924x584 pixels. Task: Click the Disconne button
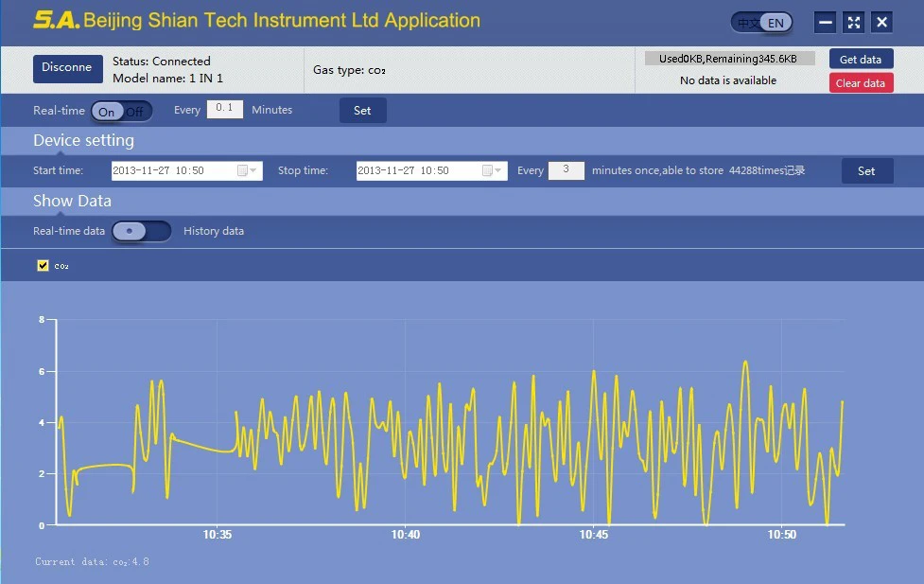pos(67,68)
